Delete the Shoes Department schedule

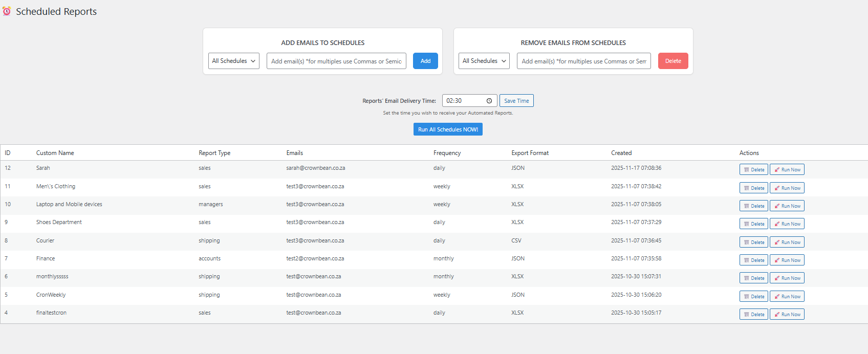[x=753, y=224]
